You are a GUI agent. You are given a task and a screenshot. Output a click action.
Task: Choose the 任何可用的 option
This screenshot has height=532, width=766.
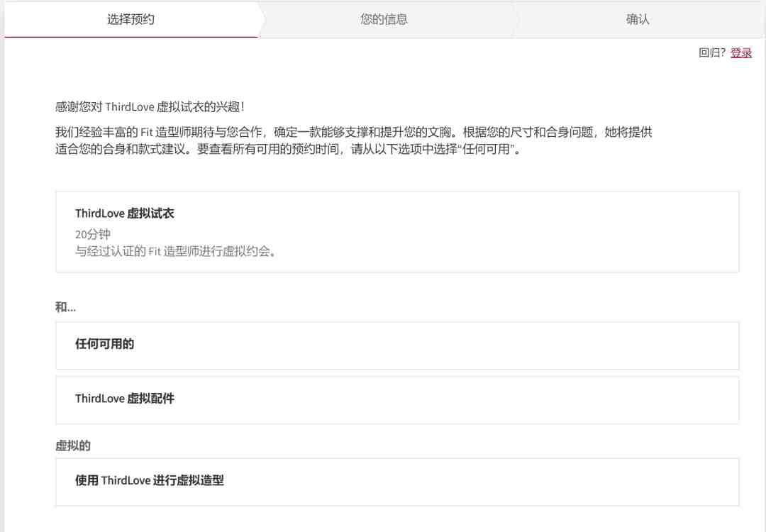[397, 345]
